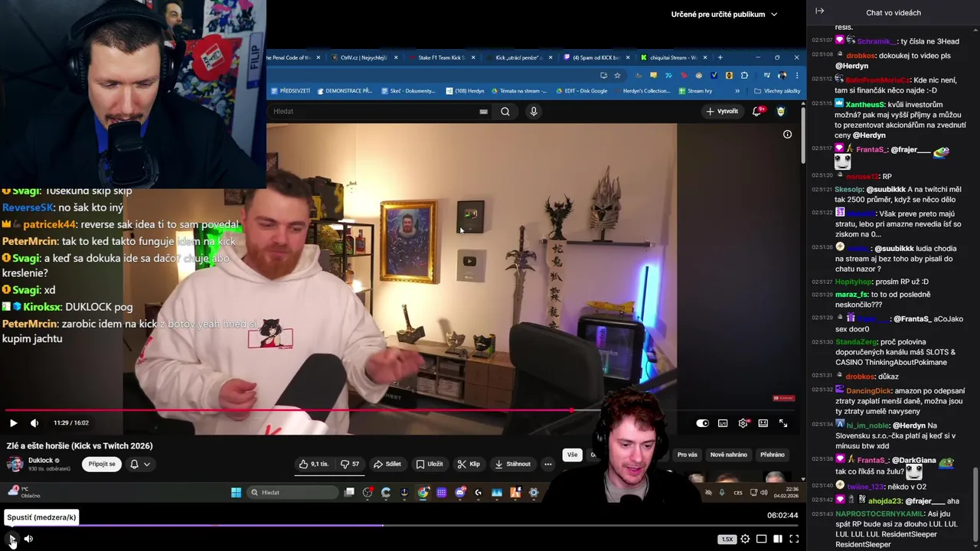
Task: Open Určené pre určité publikum dropdown
Action: [724, 14]
